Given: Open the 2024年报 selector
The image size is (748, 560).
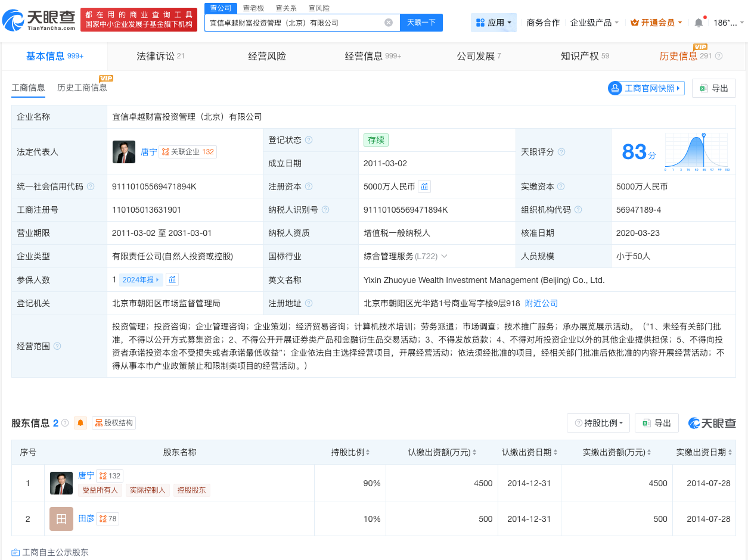Looking at the screenshot, I should [141, 279].
